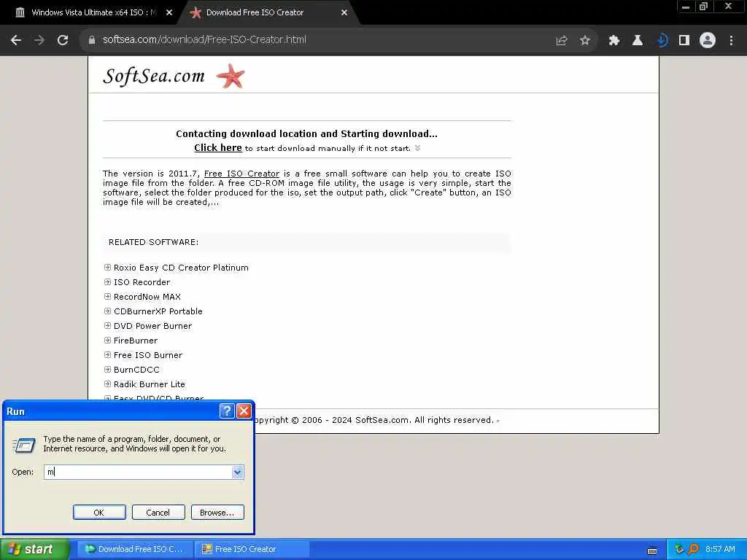Open the profile avatar icon
This screenshot has width=747, height=560.
[x=708, y=40]
